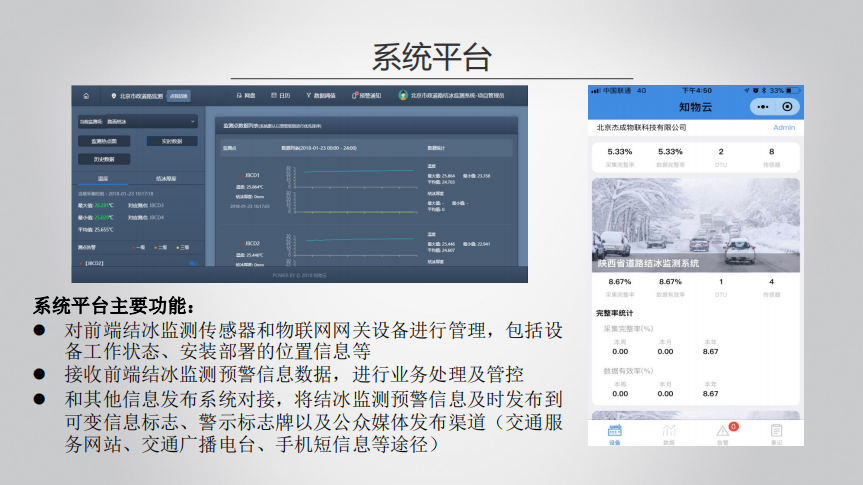Click the 实时数据 button

click(x=172, y=141)
